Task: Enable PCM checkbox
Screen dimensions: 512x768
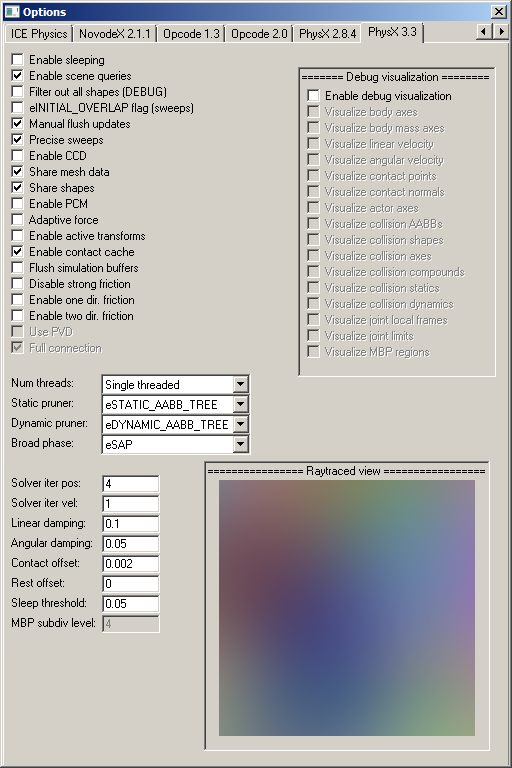Action: [x=18, y=204]
